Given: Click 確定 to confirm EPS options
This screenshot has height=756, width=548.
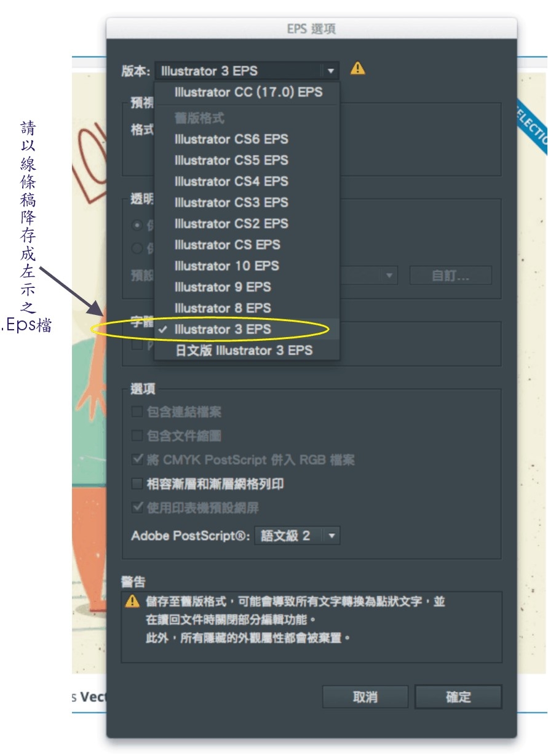Looking at the screenshot, I should 458,697.
